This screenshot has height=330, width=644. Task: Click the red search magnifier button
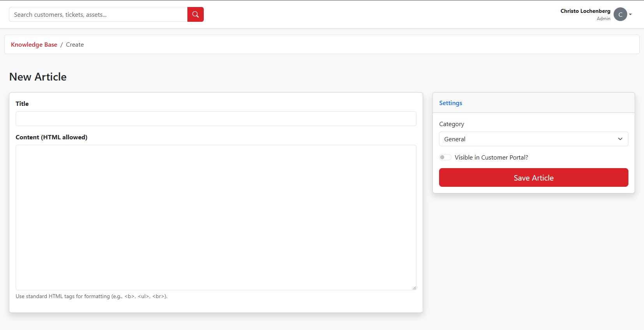click(196, 14)
